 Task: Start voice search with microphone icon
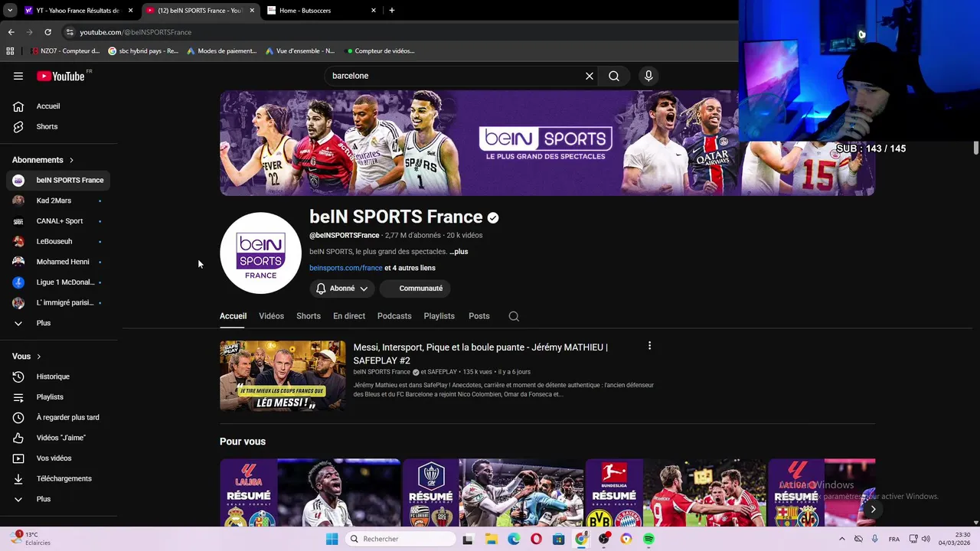tap(648, 76)
